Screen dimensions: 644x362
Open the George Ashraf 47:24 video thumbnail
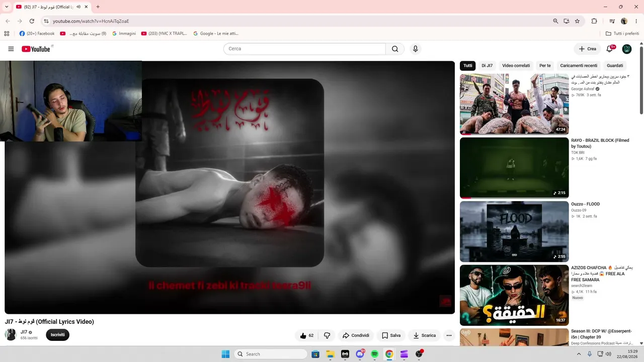(x=514, y=104)
